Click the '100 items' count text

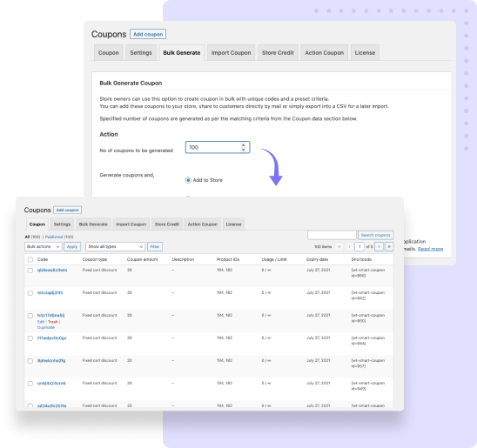[x=323, y=246]
